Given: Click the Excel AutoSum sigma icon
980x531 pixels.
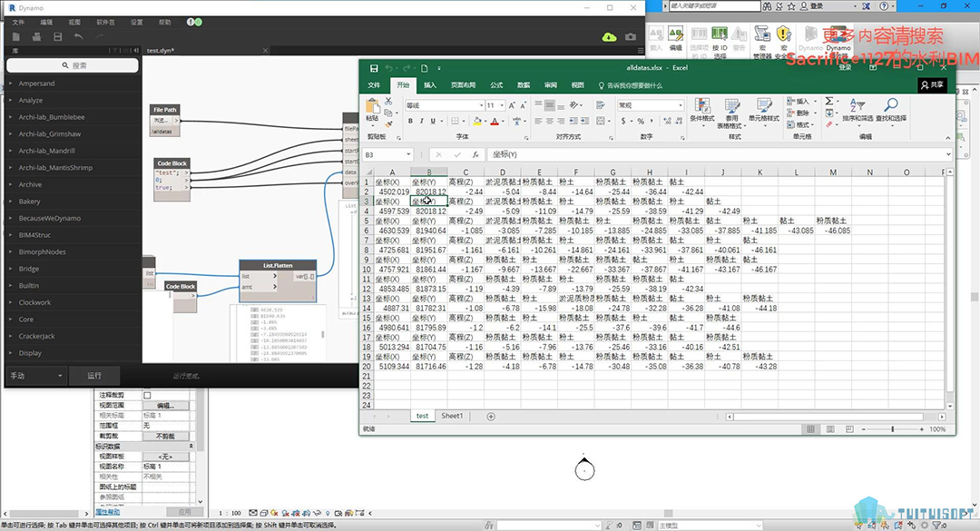Looking at the screenshot, I should pos(830,102).
